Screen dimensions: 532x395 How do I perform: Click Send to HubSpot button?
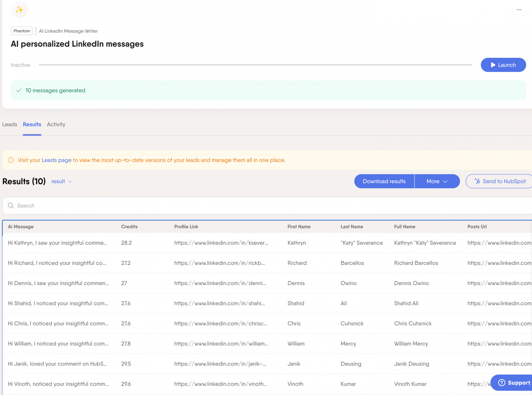click(x=499, y=181)
